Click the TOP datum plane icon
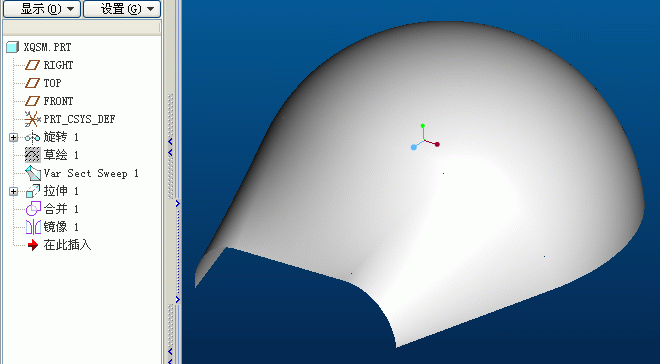This screenshot has width=660, height=364. point(32,83)
